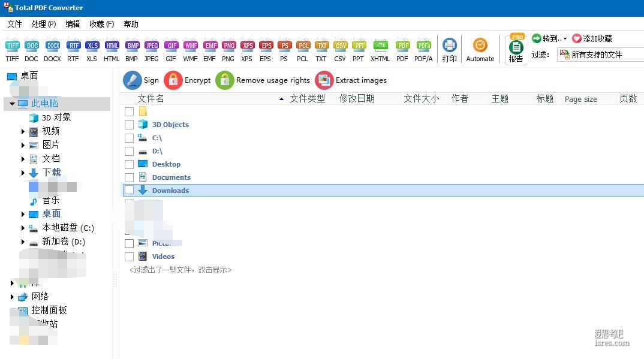Image resolution: width=644 pixels, height=359 pixels.
Task: Select 音乐 folder in tree
Action: coord(50,200)
